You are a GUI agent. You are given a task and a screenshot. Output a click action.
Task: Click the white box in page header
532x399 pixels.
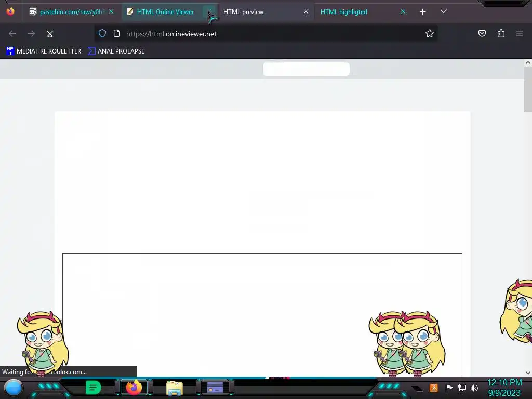(306, 69)
